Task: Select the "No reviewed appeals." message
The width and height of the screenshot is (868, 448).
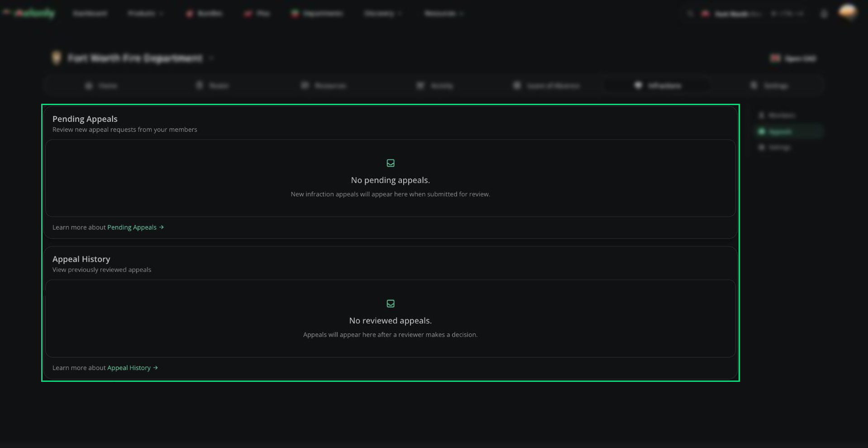Action: [x=391, y=321]
